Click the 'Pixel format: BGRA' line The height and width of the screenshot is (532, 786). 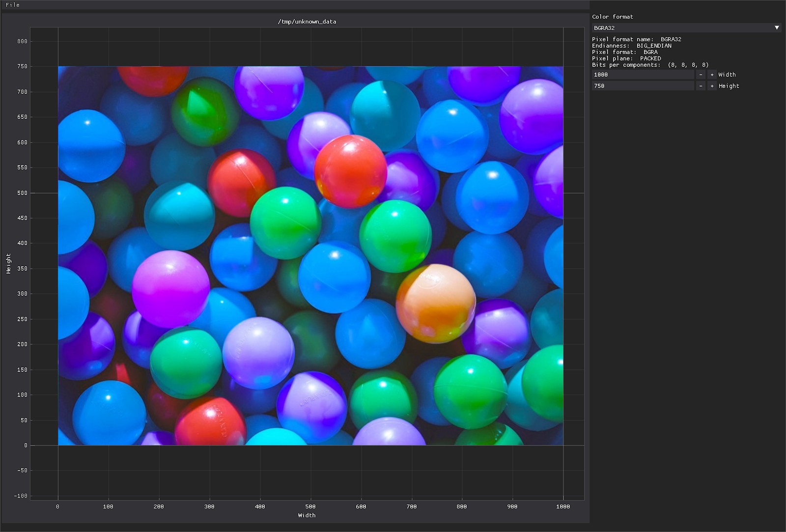click(625, 52)
